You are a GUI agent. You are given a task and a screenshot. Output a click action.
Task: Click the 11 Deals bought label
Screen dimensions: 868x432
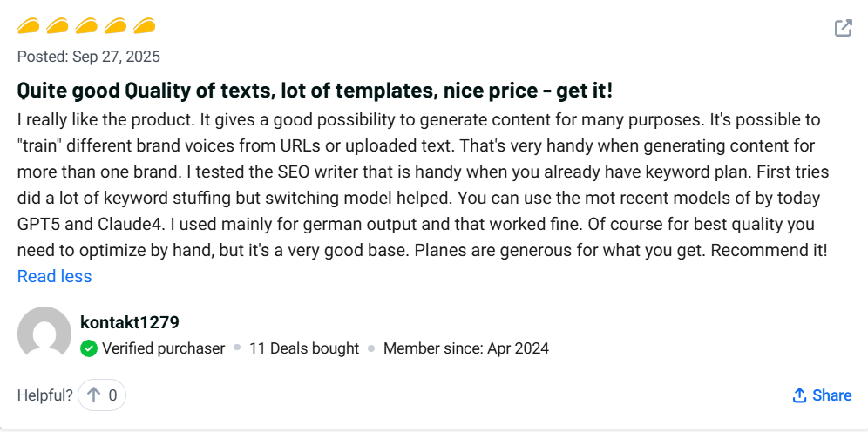(x=304, y=348)
